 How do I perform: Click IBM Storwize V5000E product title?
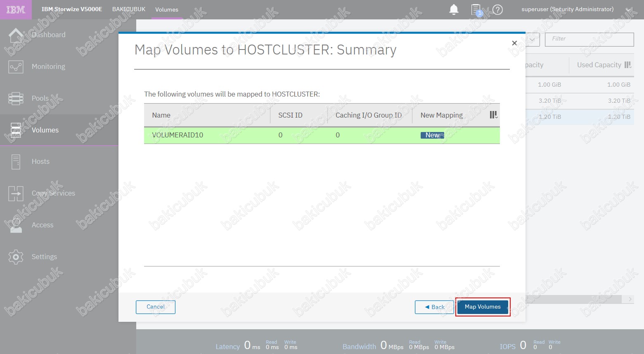click(72, 9)
